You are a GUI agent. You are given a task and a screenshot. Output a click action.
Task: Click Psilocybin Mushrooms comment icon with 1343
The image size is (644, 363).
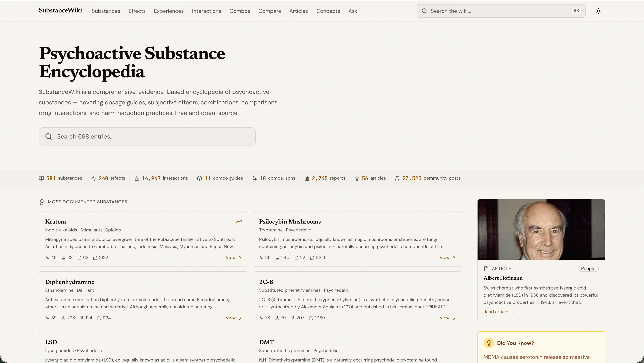(x=312, y=258)
